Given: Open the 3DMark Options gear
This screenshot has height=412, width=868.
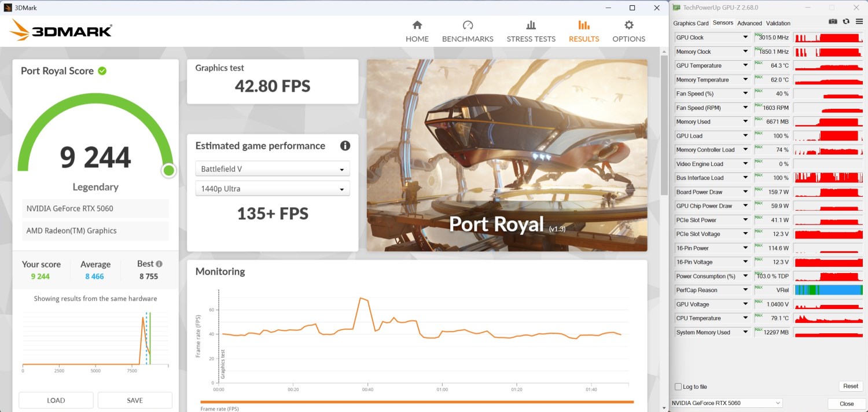Looking at the screenshot, I should pos(628,31).
